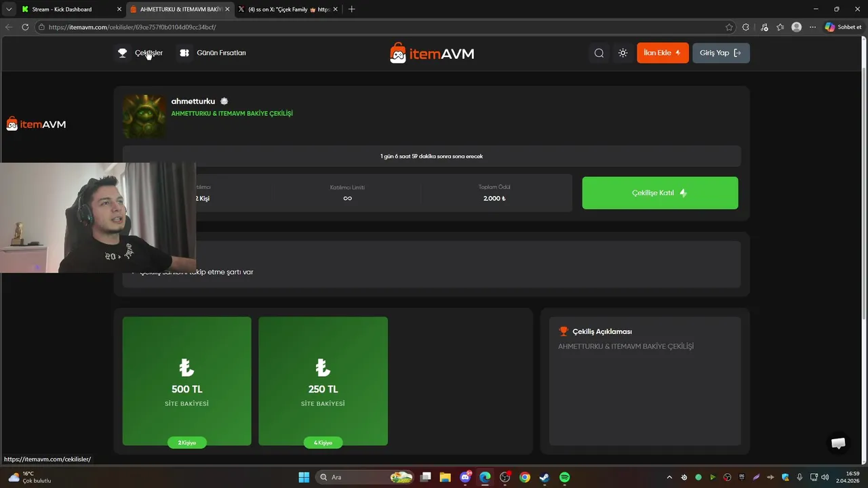Screen dimensions: 868x488
Task: Reload the page
Action: [25, 27]
